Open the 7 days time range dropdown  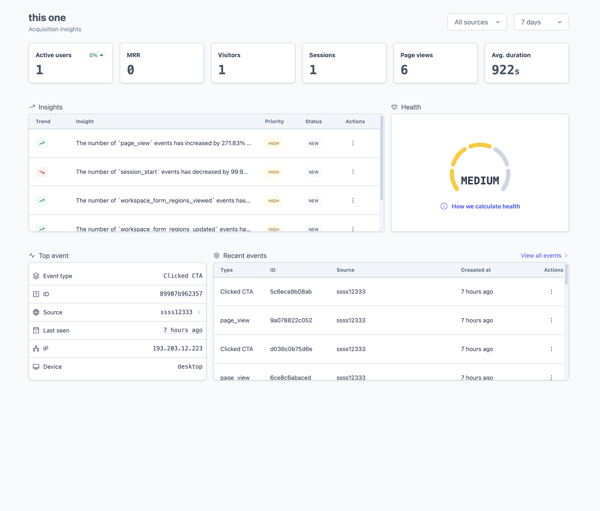(540, 22)
